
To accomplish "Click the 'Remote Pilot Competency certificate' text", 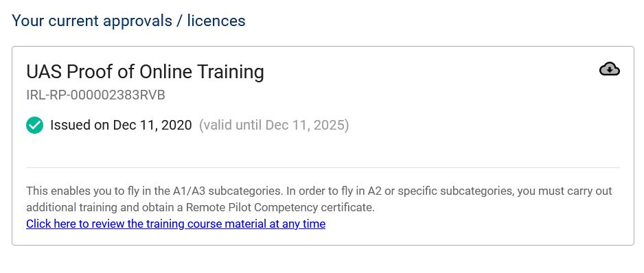I will point(280,207).
